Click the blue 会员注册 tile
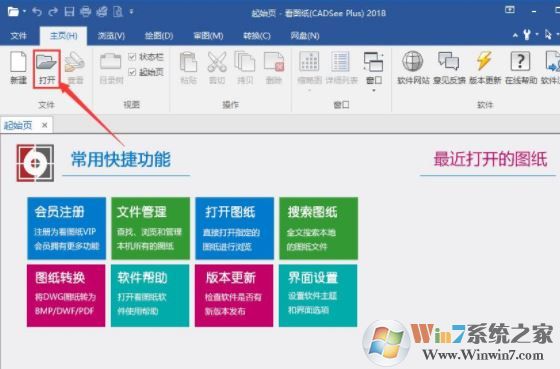The width and height of the screenshot is (560, 369). pos(66,228)
